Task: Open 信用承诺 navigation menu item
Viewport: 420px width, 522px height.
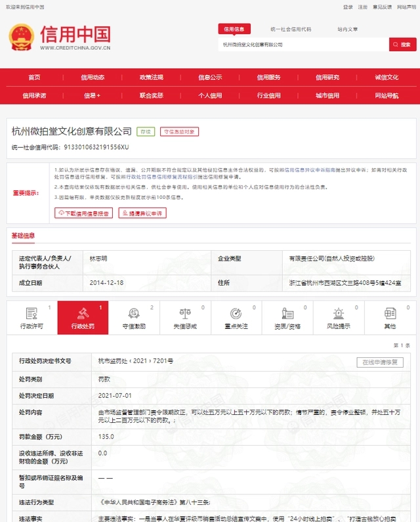Action: (34, 96)
